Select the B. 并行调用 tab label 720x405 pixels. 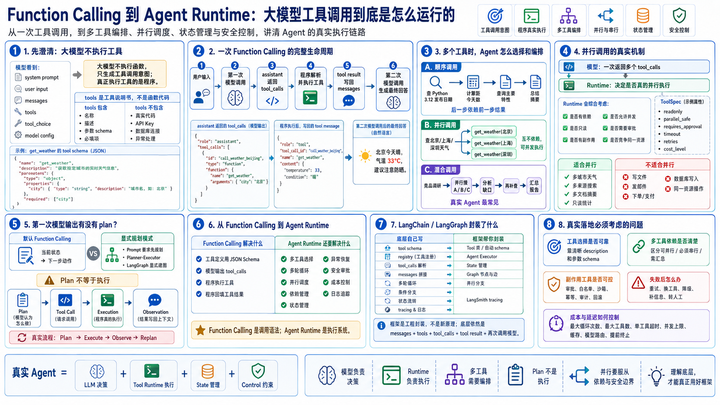coord(440,125)
